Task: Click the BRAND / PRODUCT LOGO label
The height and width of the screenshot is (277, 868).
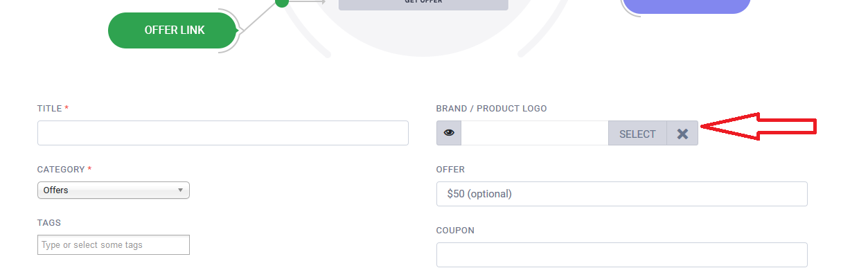Action: coord(491,109)
